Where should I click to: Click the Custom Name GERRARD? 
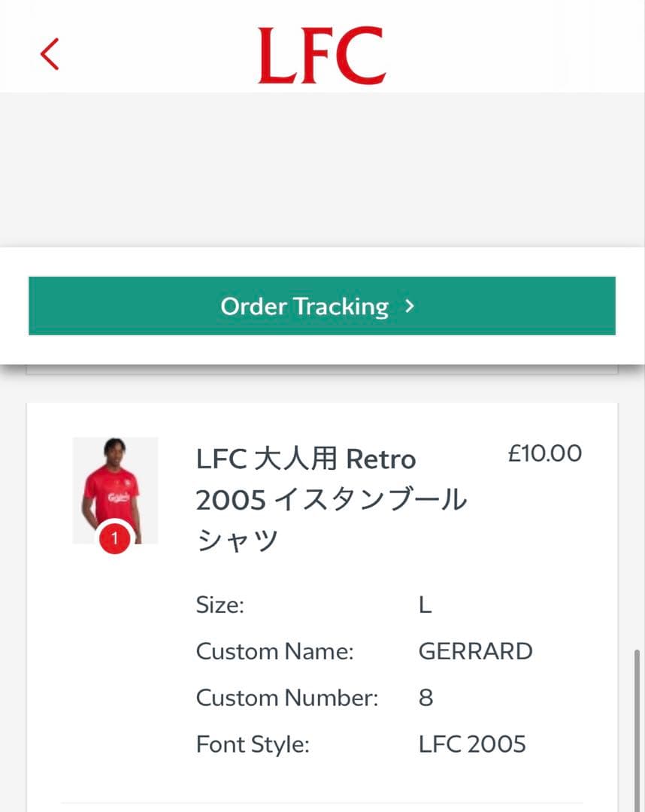475,651
